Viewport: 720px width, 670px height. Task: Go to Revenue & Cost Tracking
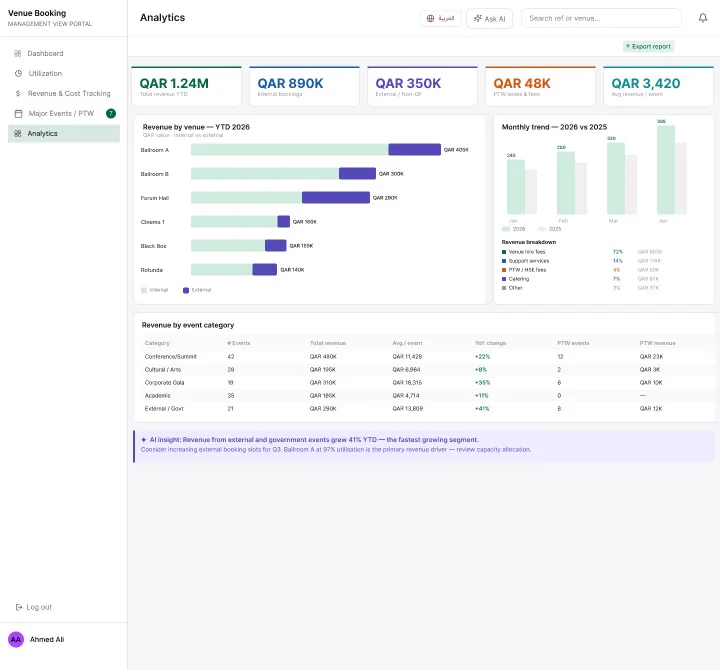click(64, 93)
